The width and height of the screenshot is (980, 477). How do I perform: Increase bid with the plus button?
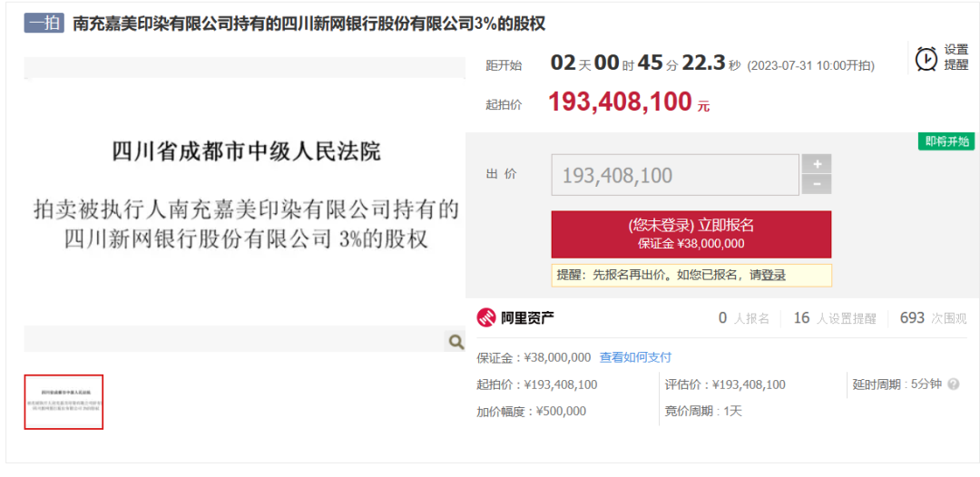[817, 164]
